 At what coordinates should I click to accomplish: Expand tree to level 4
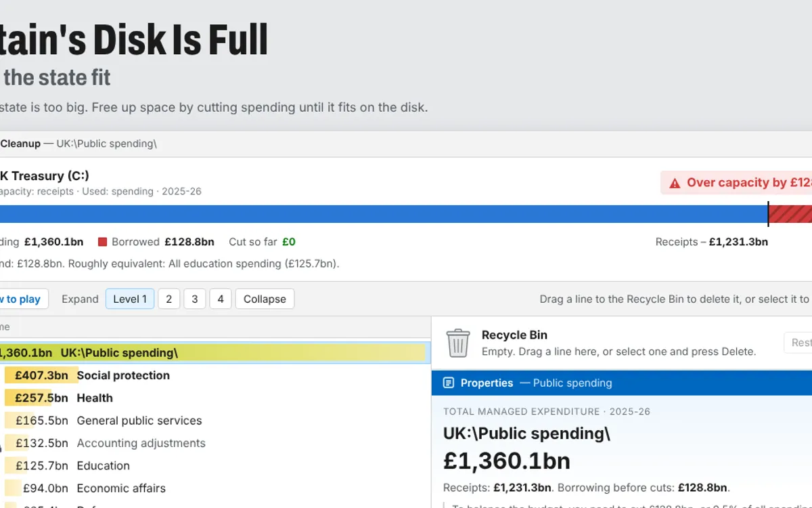click(x=221, y=299)
